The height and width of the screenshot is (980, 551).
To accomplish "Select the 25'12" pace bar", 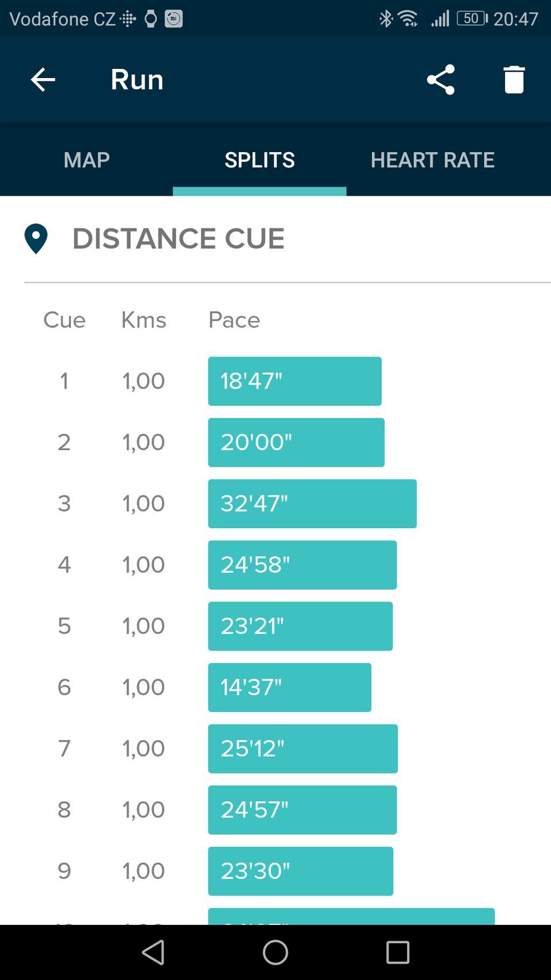I will (302, 749).
